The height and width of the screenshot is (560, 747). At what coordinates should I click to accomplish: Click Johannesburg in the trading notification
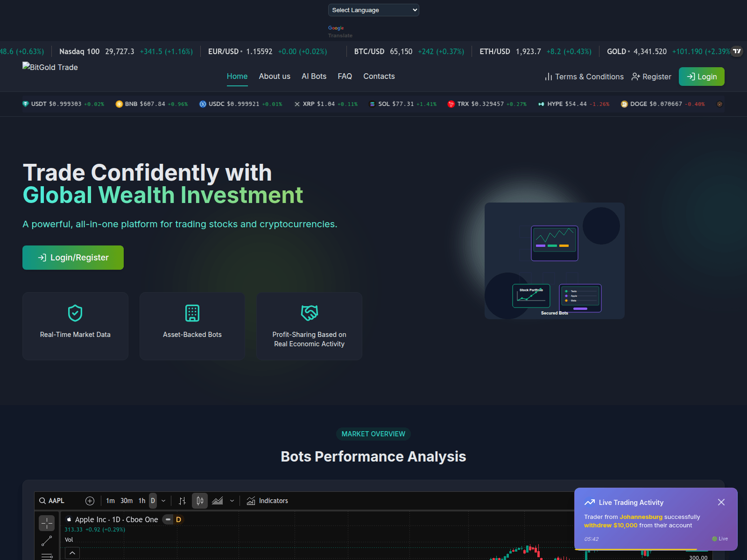pyautogui.click(x=641, y=517)
